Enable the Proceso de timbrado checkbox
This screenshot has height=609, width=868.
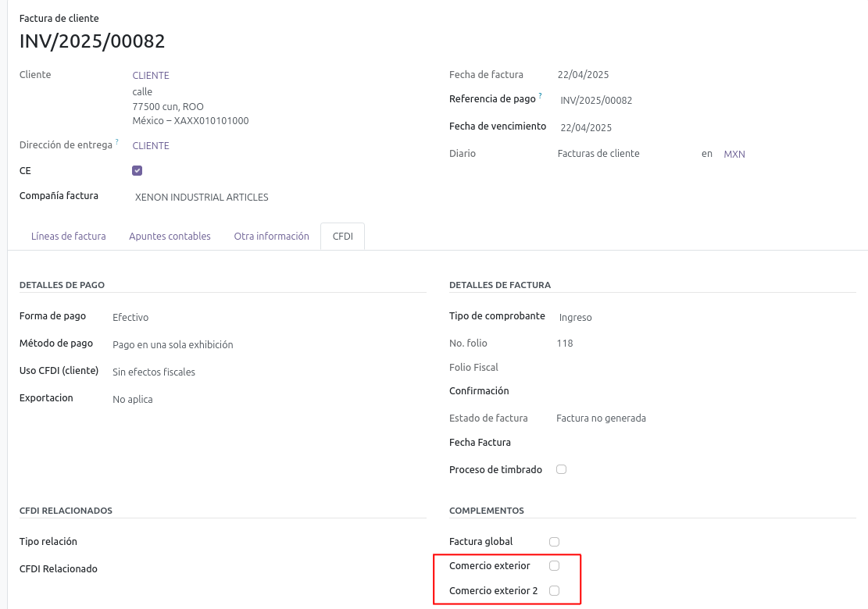coord(561,469)
